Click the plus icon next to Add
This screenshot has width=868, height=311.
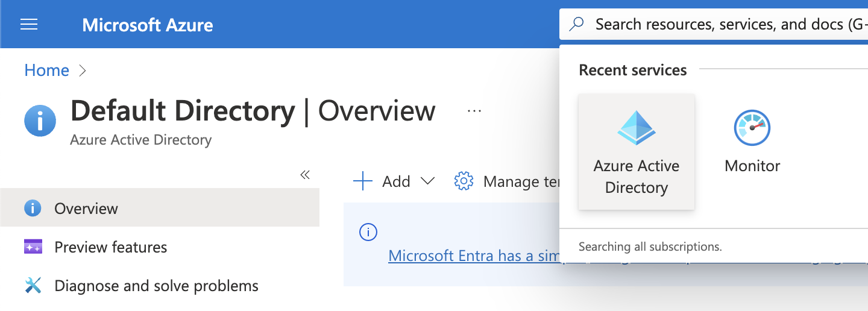(x=363, y=181)
